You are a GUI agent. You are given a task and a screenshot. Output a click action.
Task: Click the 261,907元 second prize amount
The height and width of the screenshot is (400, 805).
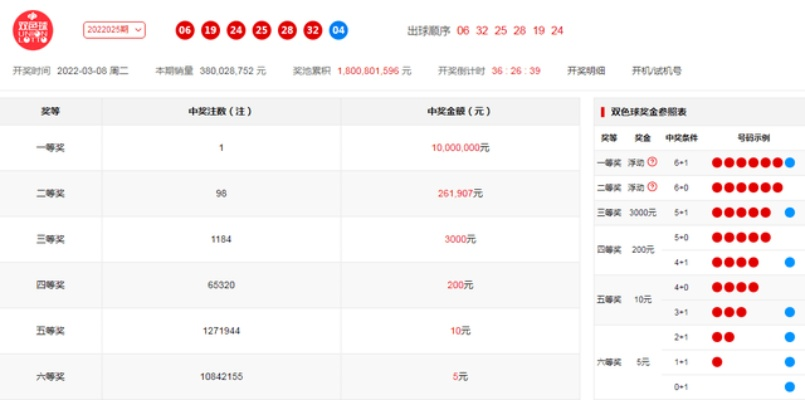[x=460, y=194]
